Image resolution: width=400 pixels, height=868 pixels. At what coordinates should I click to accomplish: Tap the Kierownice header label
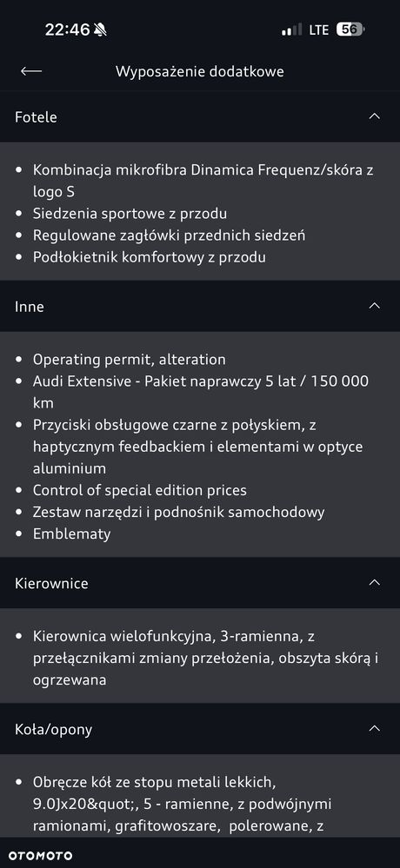[51, 584]
